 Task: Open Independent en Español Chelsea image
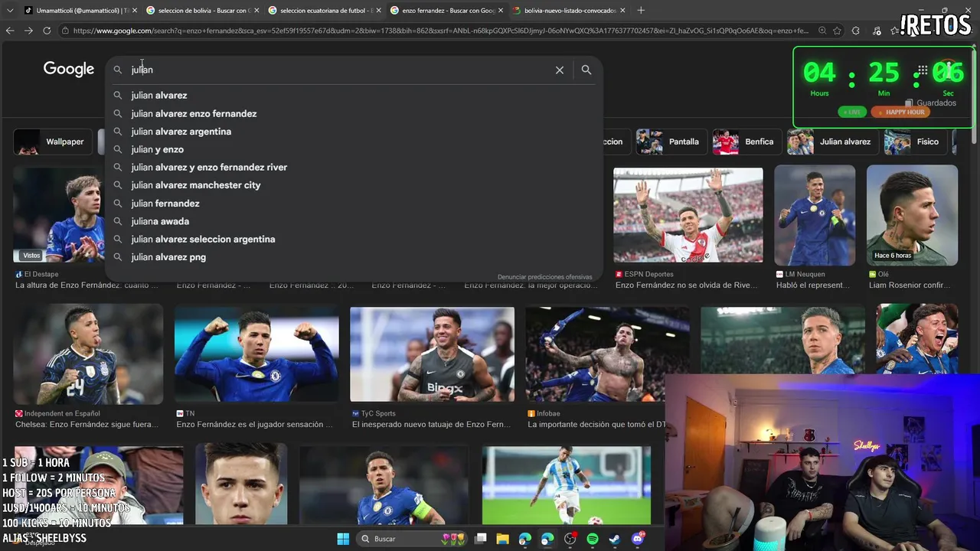tap(88, 354)
